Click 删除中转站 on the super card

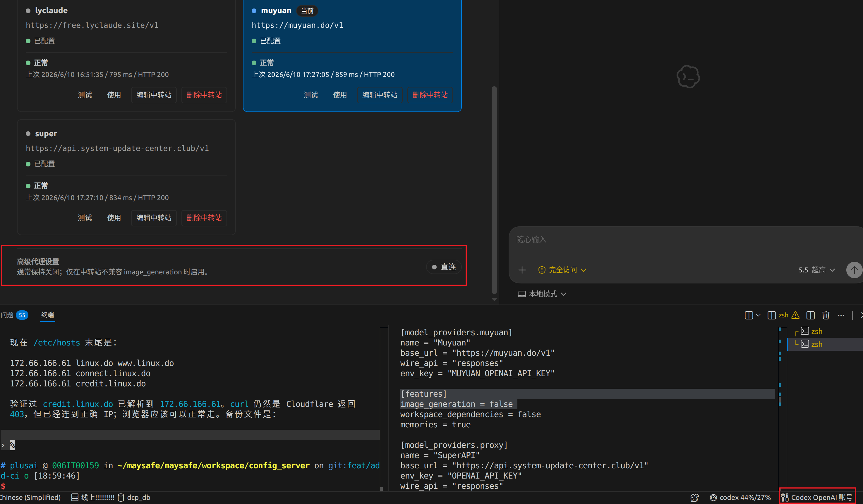204,218
